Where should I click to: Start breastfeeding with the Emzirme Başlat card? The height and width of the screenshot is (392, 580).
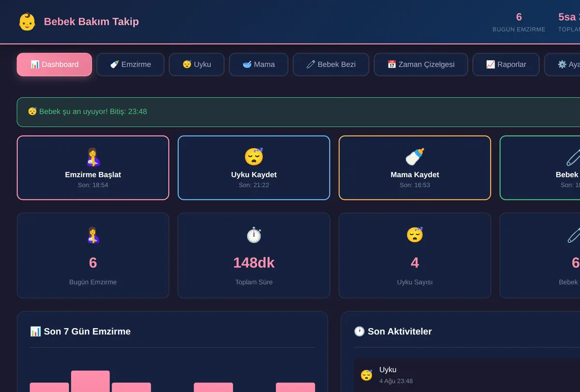(93, 168)
